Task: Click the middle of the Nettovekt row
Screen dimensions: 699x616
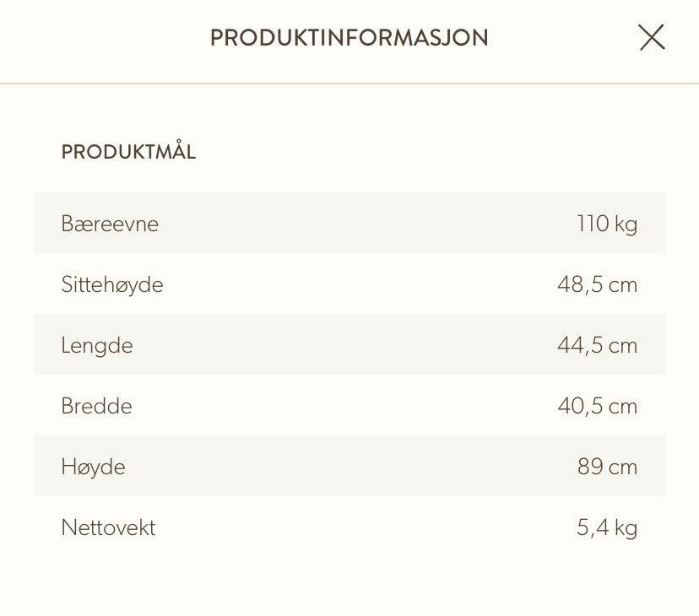Action: point(349,527)
